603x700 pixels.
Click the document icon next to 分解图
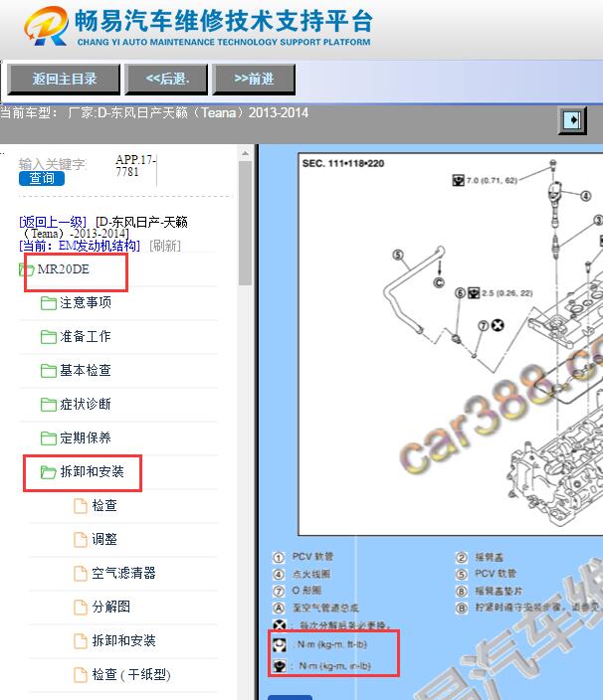tap(81, 608)
